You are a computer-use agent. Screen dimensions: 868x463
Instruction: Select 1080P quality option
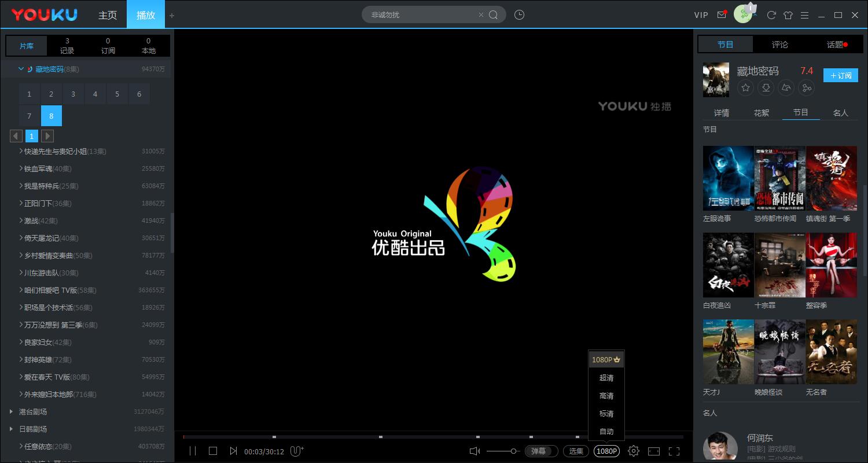pos(606,359)
